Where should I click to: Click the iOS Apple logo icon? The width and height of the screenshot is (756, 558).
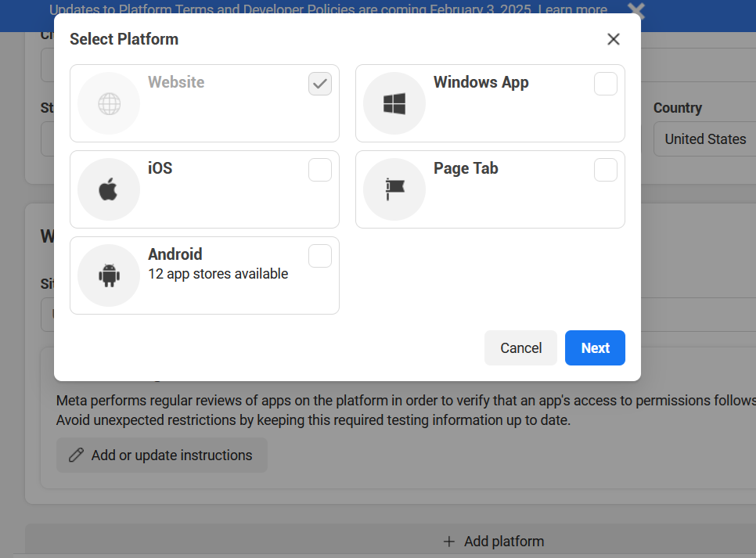pos(109,189)
